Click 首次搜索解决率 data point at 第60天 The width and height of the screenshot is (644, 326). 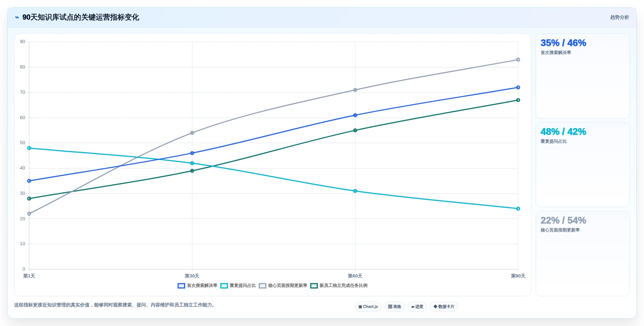[355, 115]
